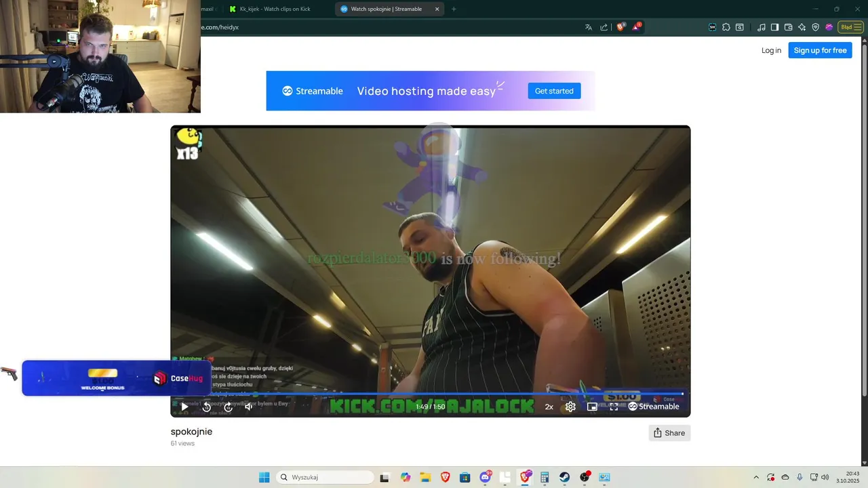Open the Błąd hamburger menu
Screen dimensions: 868x488
(x=850, y=27)
